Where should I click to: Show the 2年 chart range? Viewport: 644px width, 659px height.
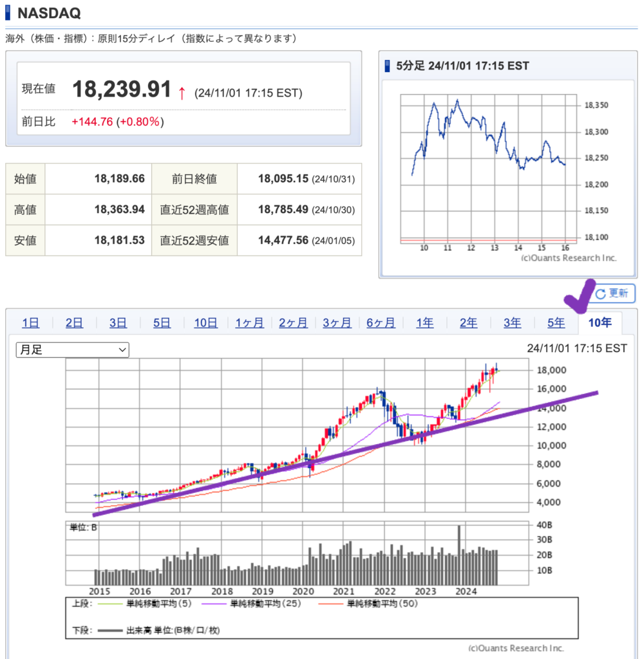pos(469,323)
